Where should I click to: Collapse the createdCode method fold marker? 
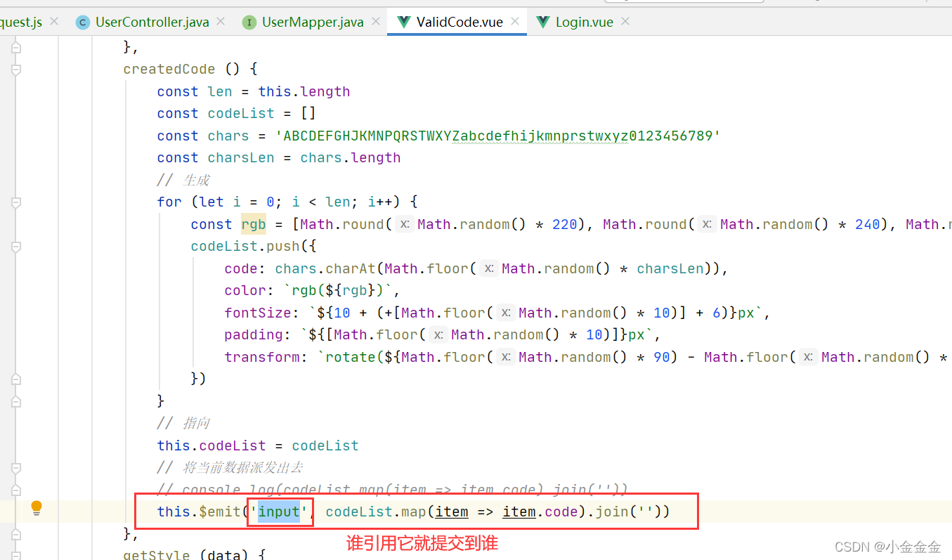(x=16, y=69)
